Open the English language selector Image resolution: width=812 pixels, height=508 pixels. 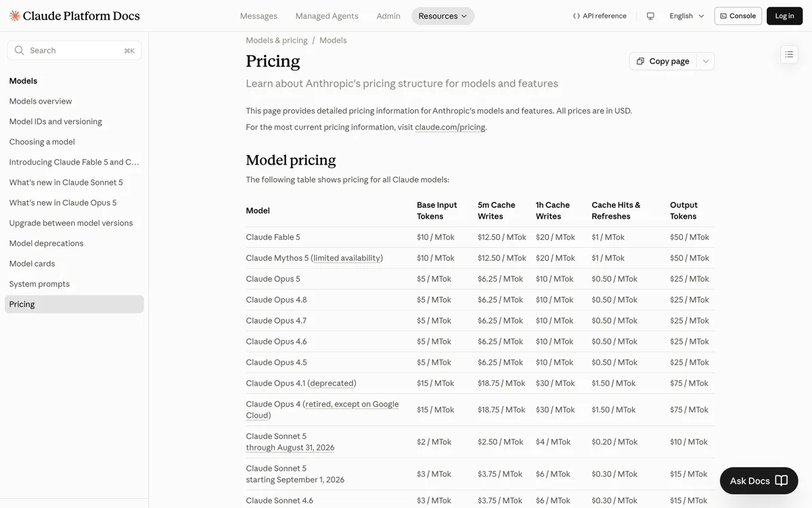click(687, 16)
